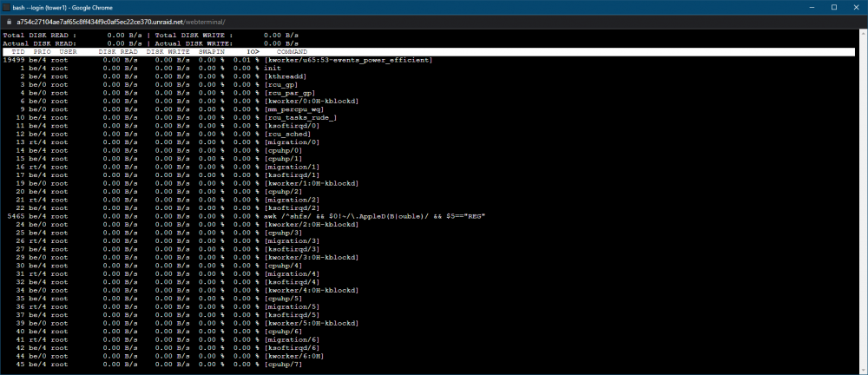This screenshot has width=868, height=375.
Task: Click the IO> column header
Action: click(253, 51)
